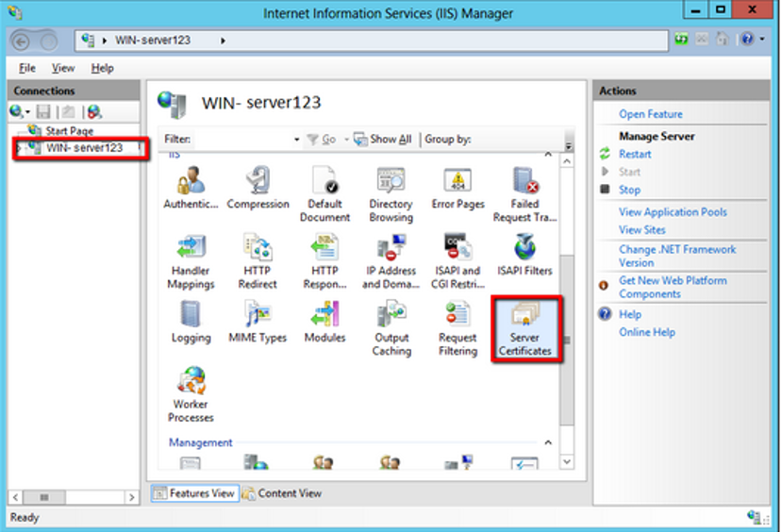Open the View menu
781x532 pixels.
click(63, 68)
